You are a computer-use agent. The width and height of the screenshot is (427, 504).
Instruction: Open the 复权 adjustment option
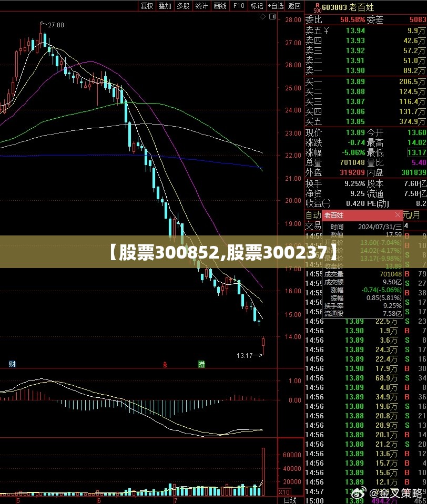click(x=147, y=6)
